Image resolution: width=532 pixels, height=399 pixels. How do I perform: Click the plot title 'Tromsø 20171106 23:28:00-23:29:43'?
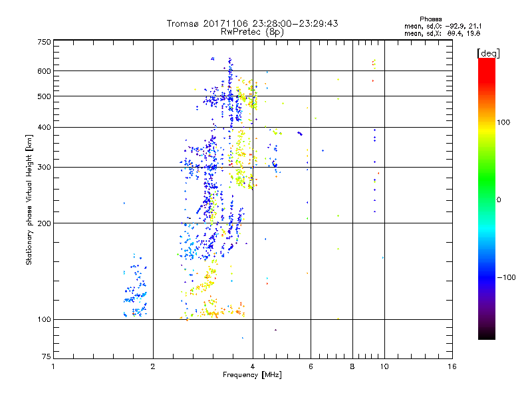tap(252, 23)
